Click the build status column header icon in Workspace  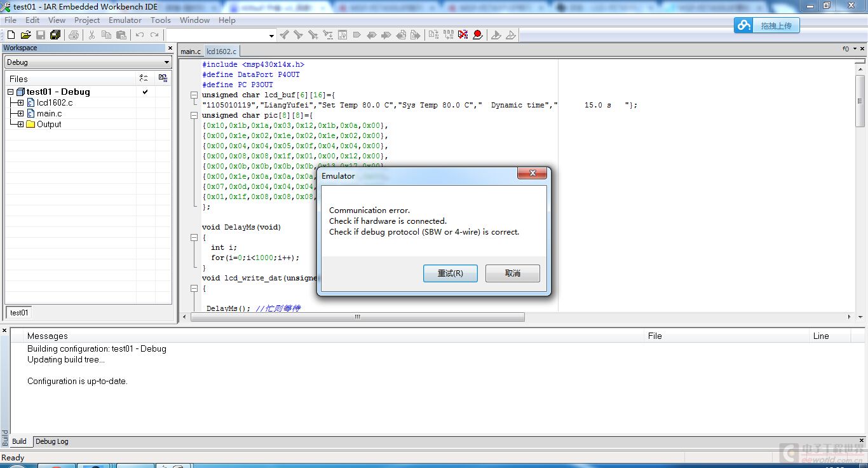coord(144,78)
